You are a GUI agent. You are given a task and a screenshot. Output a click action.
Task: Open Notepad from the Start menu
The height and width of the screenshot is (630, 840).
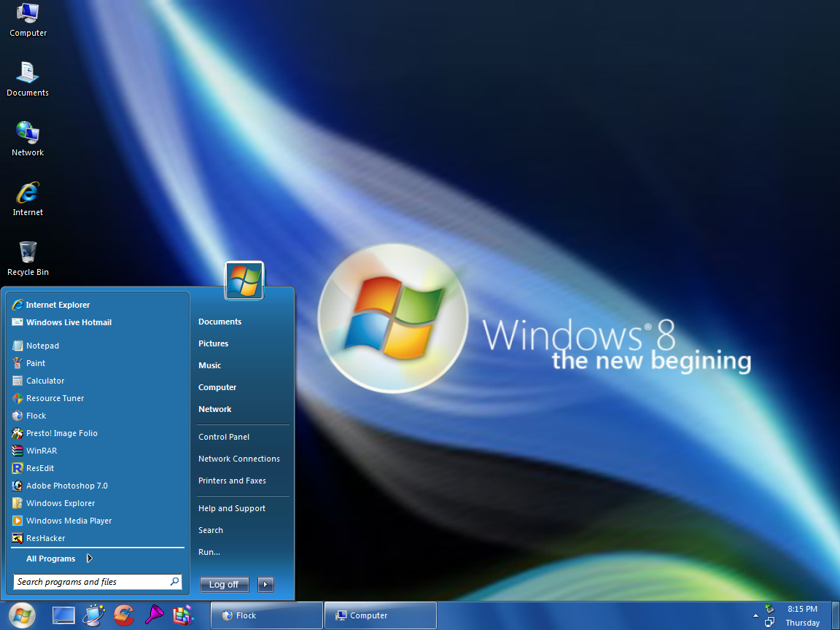(x=42, y=345)
